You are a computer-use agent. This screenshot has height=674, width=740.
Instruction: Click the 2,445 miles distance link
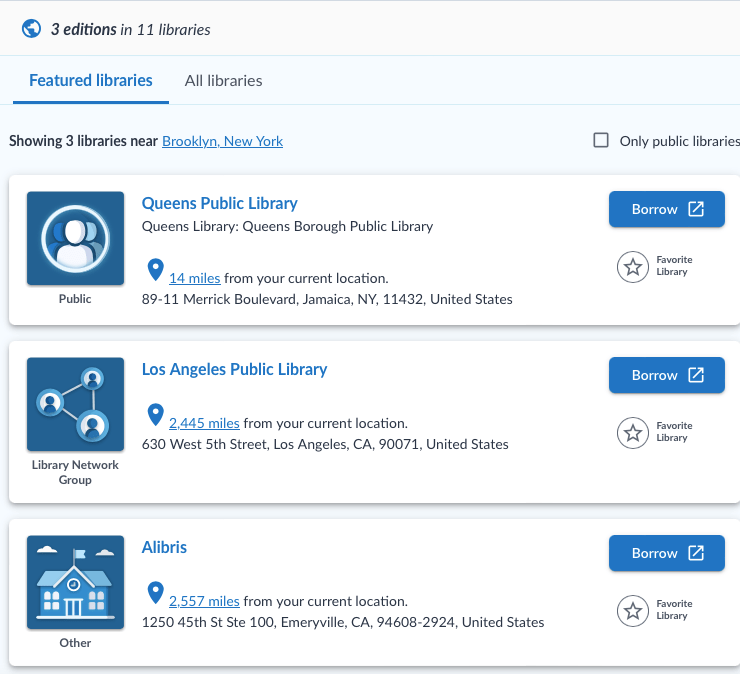[x=204, y=423]
